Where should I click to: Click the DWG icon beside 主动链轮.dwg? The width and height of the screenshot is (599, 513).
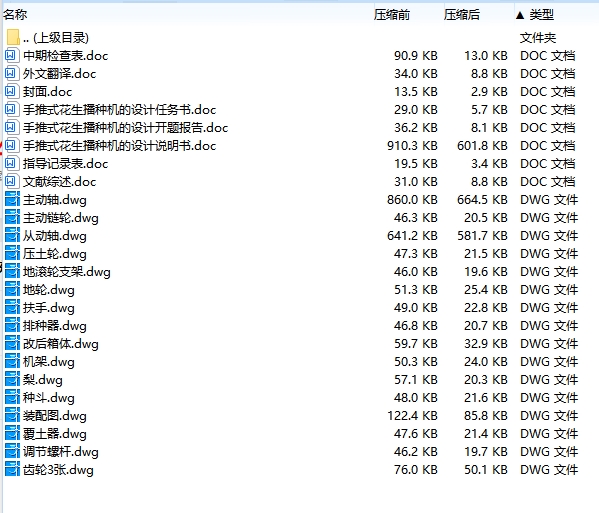point(12,217)
